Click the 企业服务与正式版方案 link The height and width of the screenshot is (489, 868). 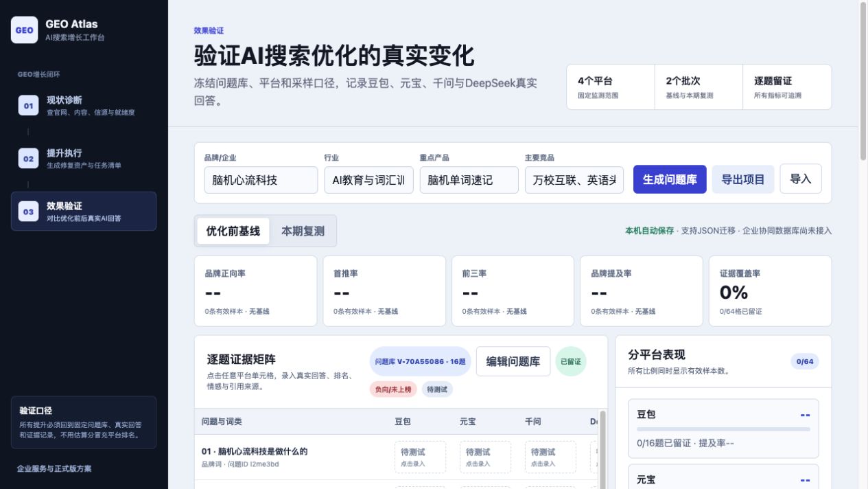pyautogui.click(x=54, y=468)
